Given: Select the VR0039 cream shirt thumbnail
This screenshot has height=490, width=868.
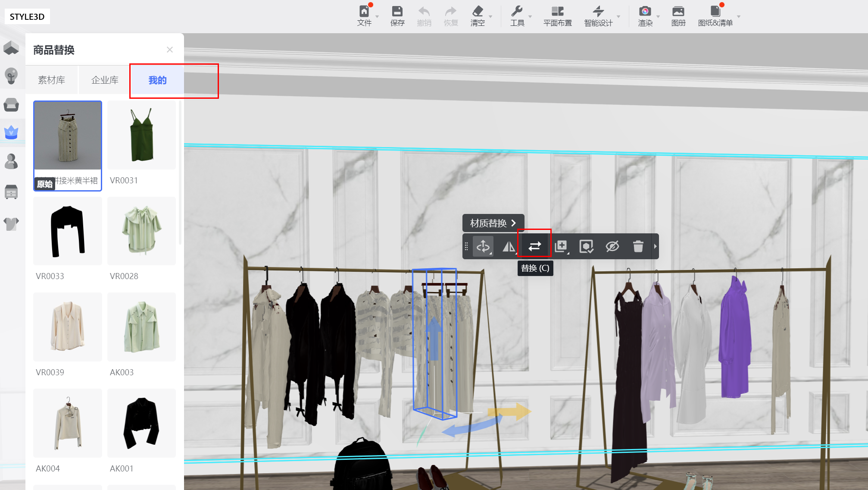Looking at the screenshot, I should point(68,327).
